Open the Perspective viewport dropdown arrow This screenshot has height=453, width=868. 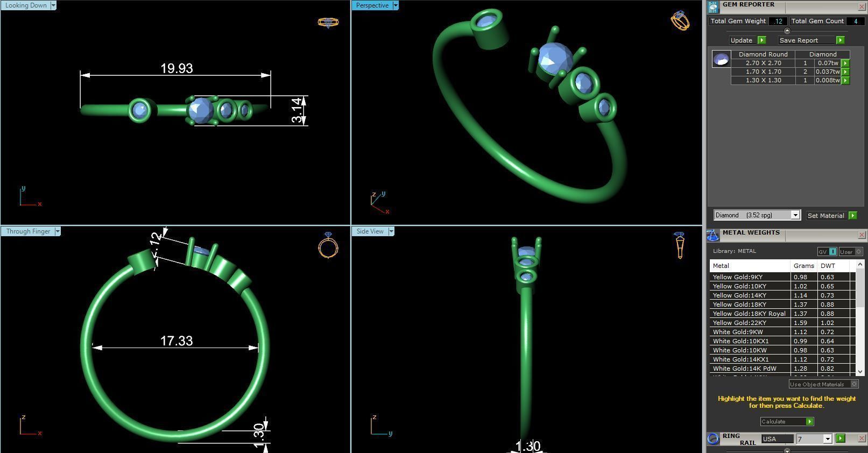pos(396,5)
